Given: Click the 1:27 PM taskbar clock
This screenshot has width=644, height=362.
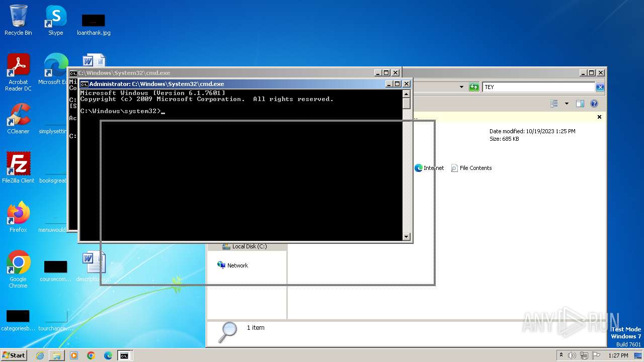Looking at the screenshot, I should pos(618,355).
